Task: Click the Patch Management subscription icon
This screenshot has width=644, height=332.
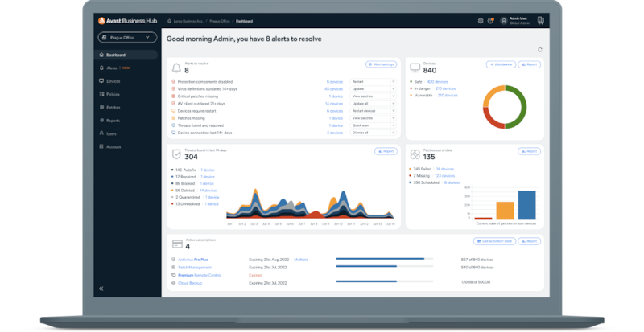Action: [x=173, y=267]
